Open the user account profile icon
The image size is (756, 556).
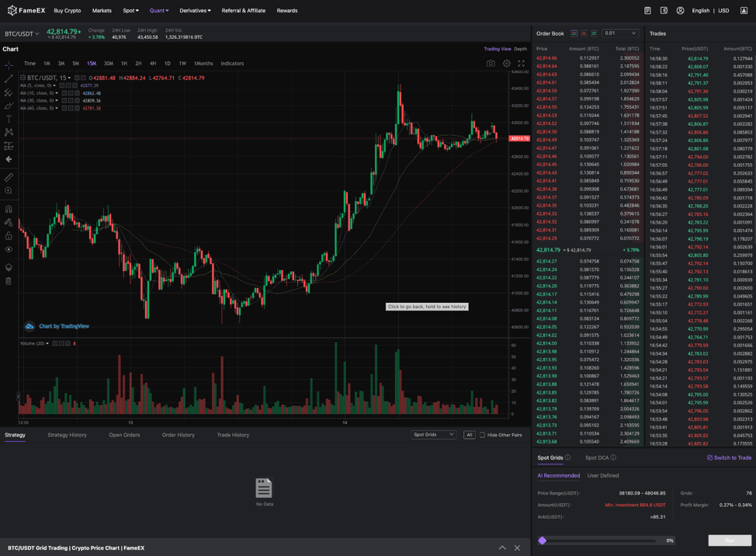680,11
